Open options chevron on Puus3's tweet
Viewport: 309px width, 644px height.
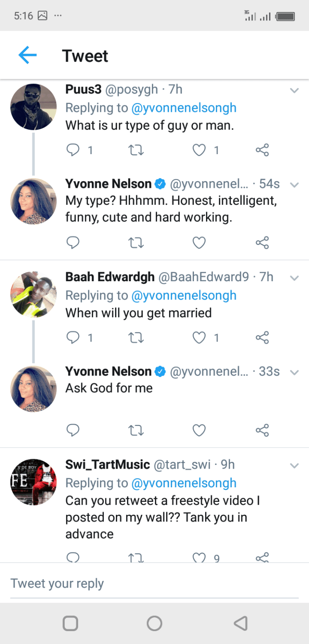294,91
